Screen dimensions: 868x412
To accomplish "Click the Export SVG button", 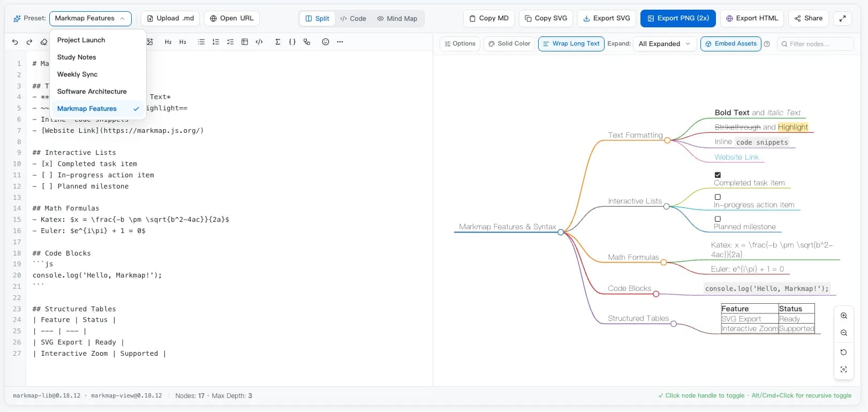I will (x=607, y=18).
